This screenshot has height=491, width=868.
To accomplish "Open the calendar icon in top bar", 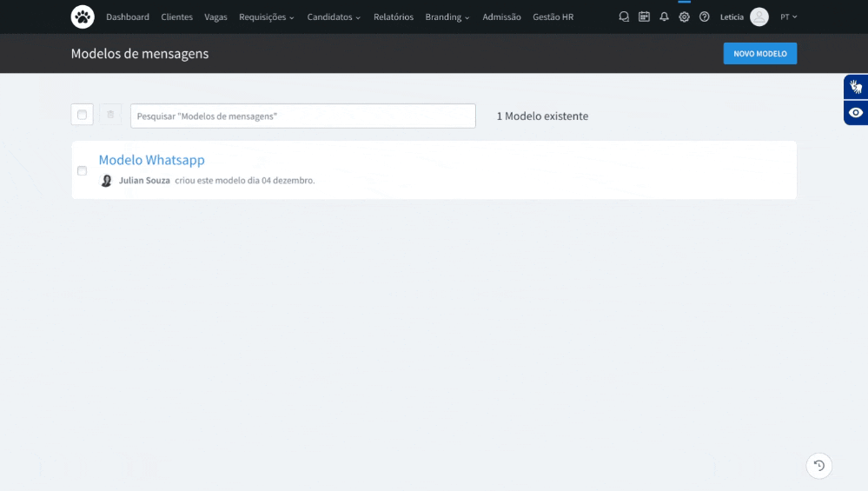I will coord(644,17).
